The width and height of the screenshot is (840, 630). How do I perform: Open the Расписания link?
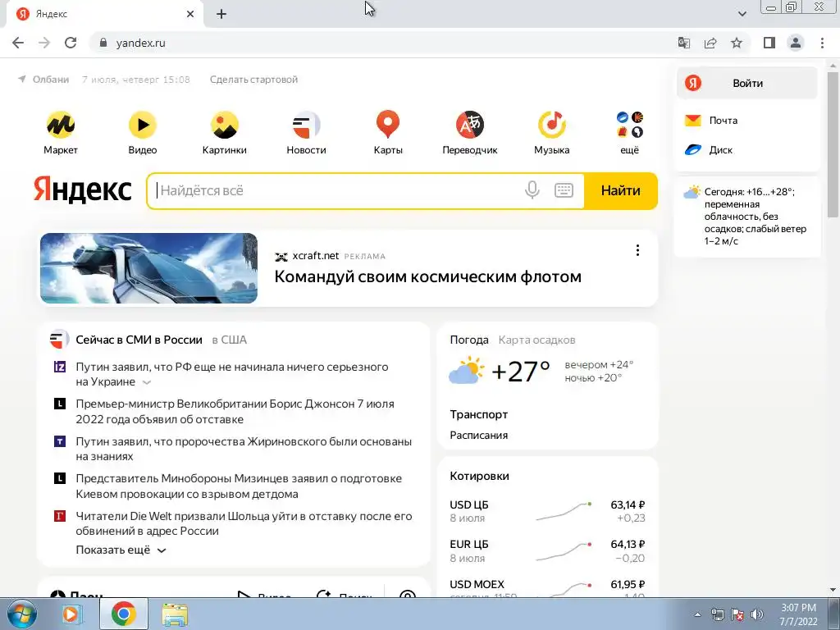tap(479, 435)
